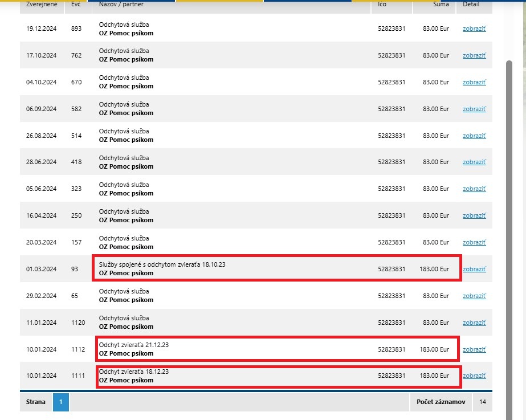Click the Názov / partner column header
Viewport: 526px width, 420px height.
(x=120, y=5)
